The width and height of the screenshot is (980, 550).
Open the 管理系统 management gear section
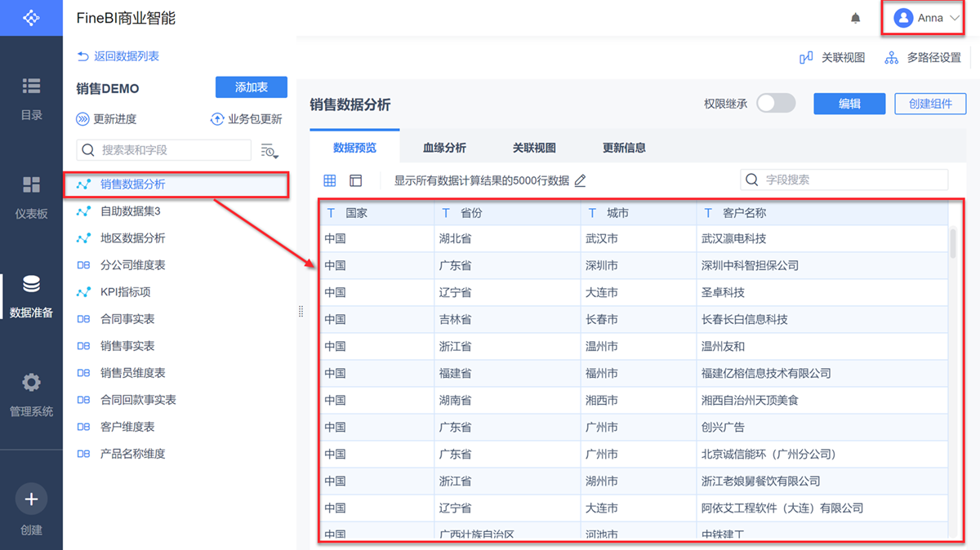click(31, 395)
